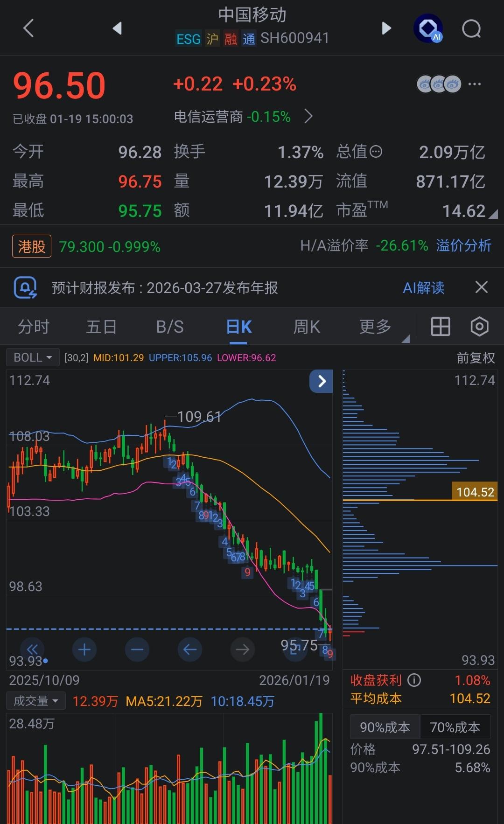
Task: Open info icon beside 收盘获利
Action: click(414, 680)
